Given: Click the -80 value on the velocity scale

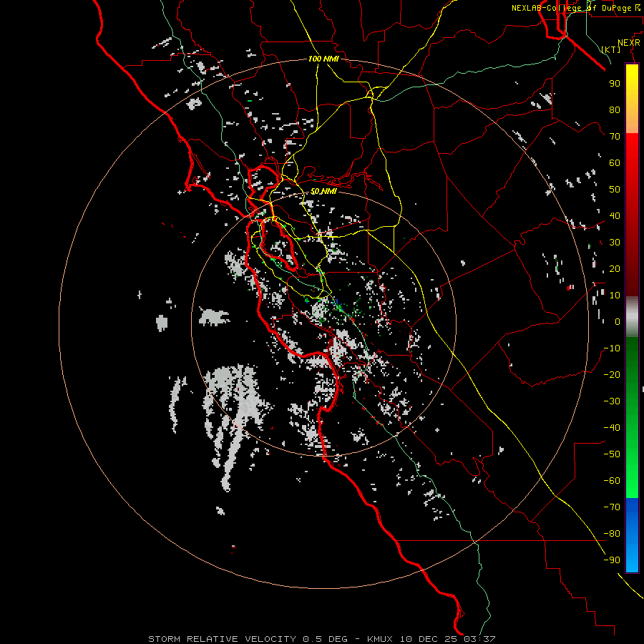Looking at the screenshot, I should [x=612, y=534].
